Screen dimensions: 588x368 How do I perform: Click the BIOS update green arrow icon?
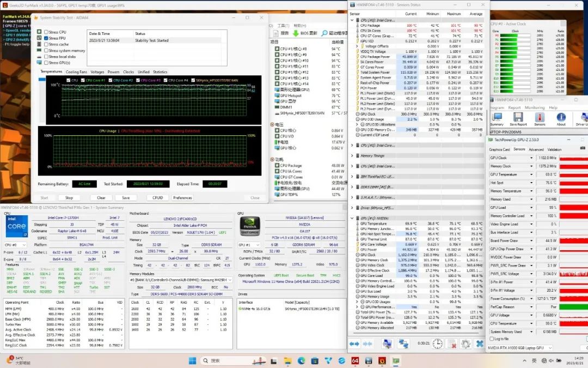pos(296,33)
